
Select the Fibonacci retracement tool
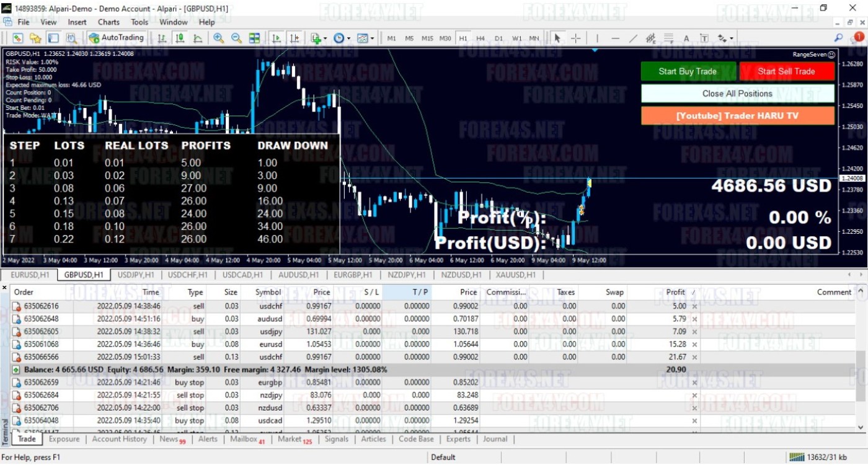pyautogui.click(x=668, y=38)
